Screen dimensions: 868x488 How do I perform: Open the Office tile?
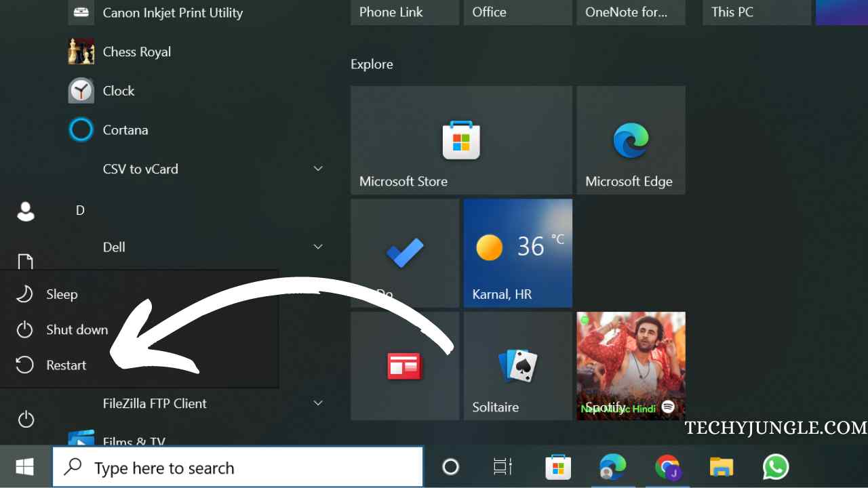click(x=518, y=12)
